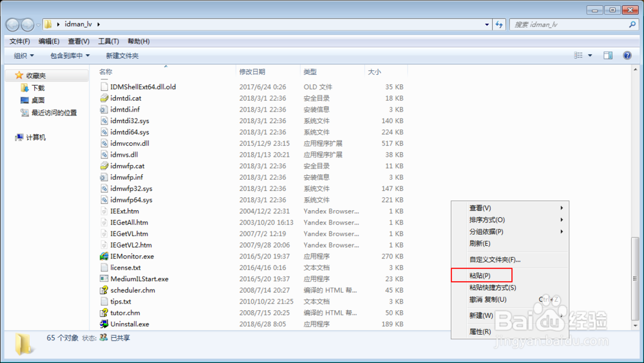Click the vertical scrollbar thumb
644x363 pixels.
(635, 279)
